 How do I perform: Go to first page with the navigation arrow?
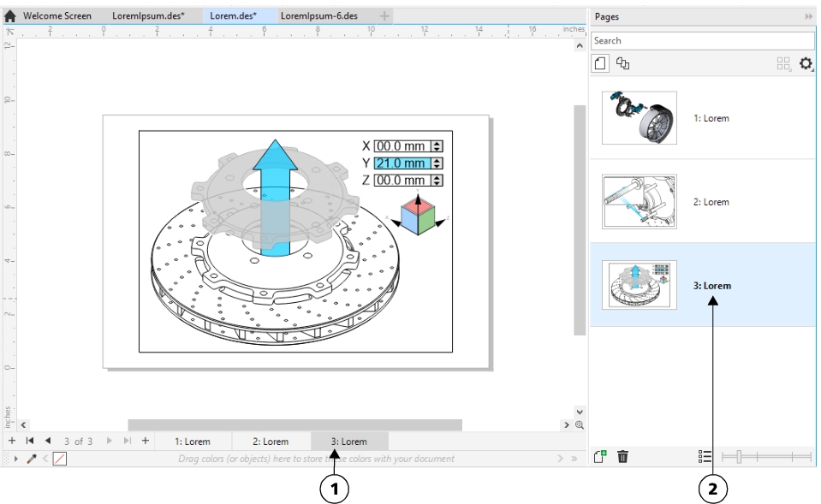coord(30,441)
